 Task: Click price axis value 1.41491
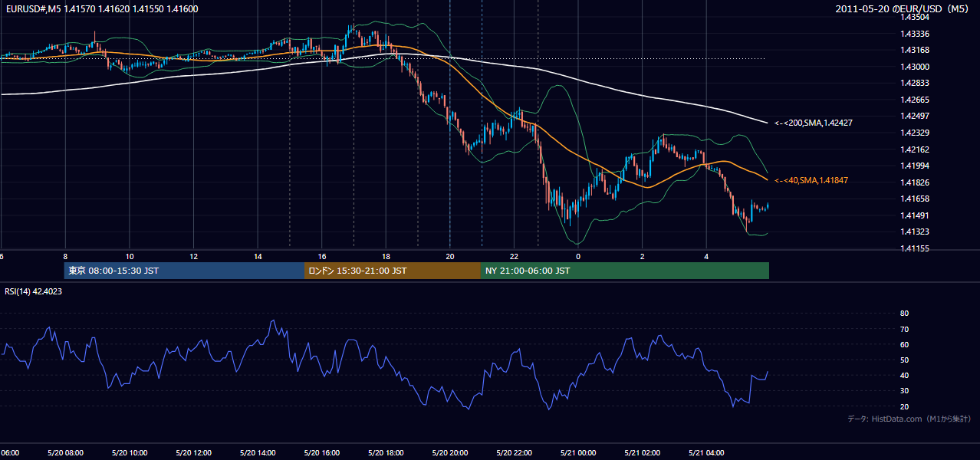click(914, 215)
